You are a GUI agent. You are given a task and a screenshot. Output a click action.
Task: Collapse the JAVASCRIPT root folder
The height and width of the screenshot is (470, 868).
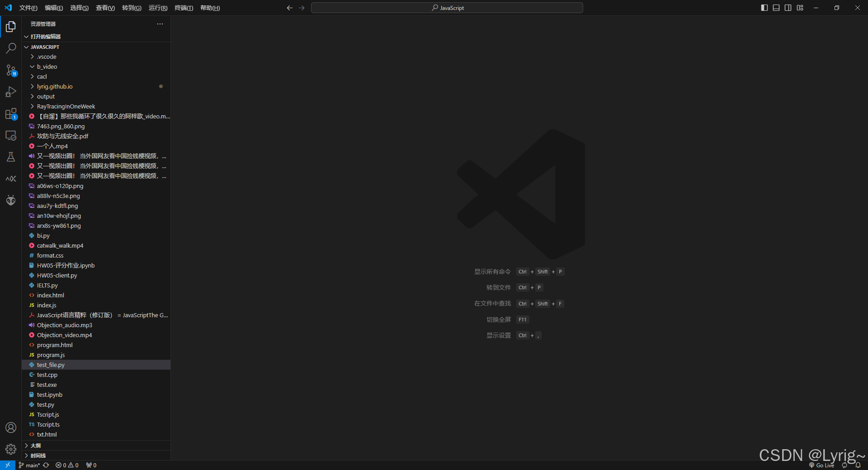[x=96, y=47]
